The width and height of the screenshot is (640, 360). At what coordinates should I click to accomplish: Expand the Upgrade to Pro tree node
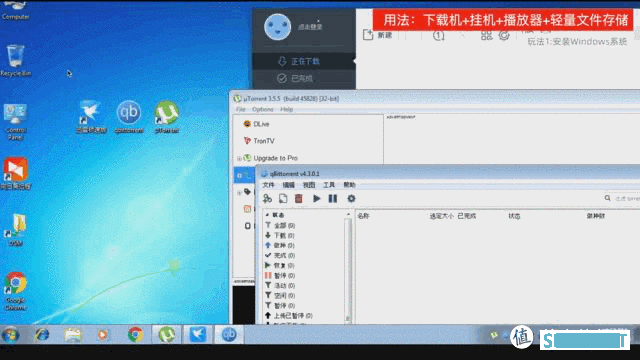(239, 158)
